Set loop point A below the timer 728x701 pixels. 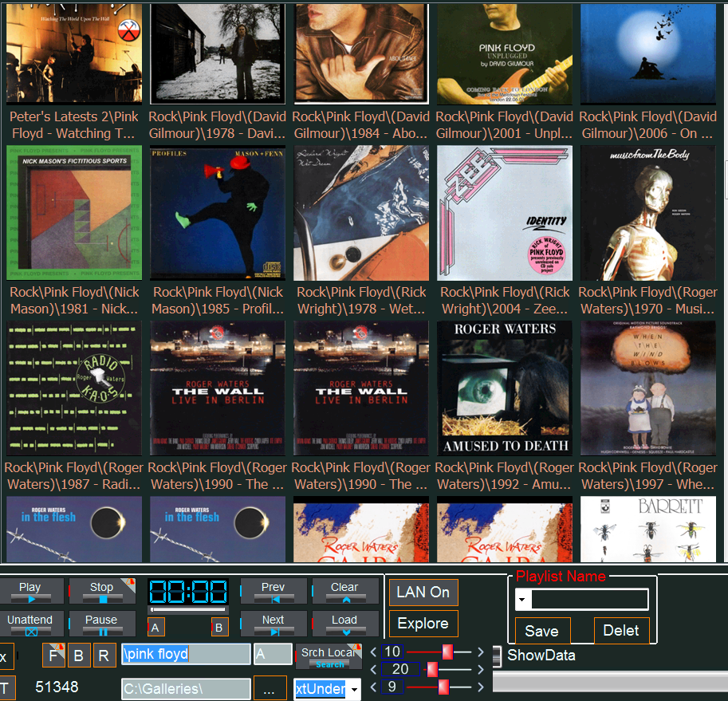[156, 628]
